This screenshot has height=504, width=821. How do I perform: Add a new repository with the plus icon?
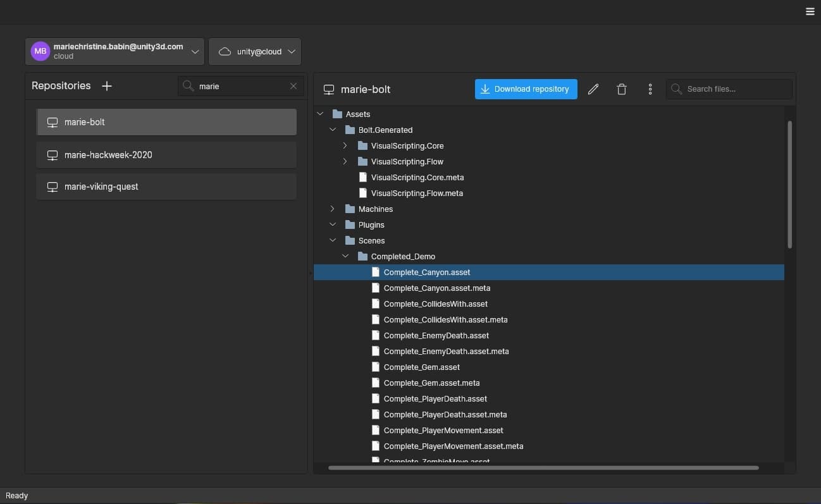pyautogui.click(x=106, y=85)
